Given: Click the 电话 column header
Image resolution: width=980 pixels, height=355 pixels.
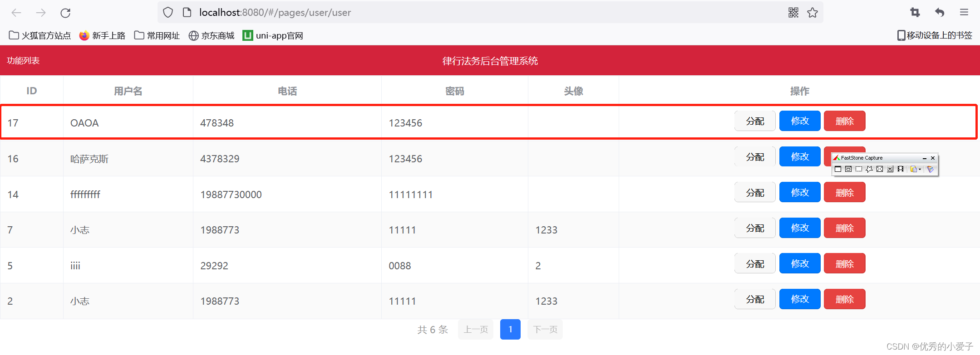Looking at the screenshot, I should 287,91.
